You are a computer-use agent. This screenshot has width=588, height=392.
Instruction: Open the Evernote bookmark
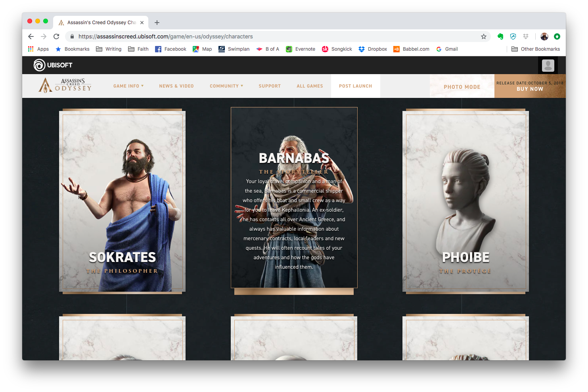[x=301, y=49]
